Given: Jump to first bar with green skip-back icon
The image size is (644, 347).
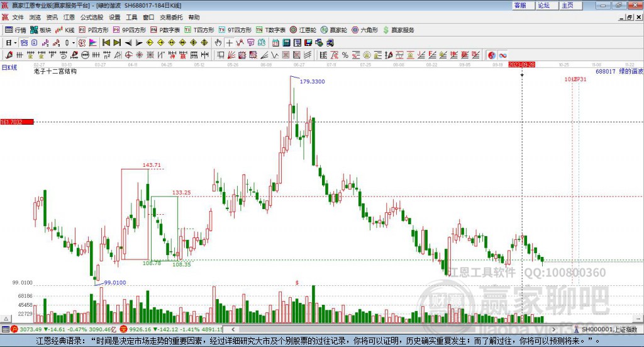Looking at the screenshot, I should (x=106, y=43).
